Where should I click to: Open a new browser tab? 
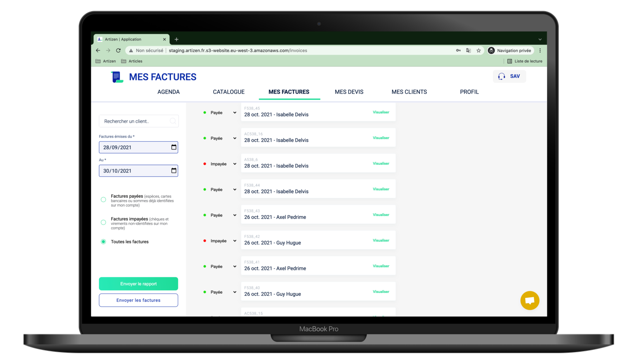[x=177, y=39]
